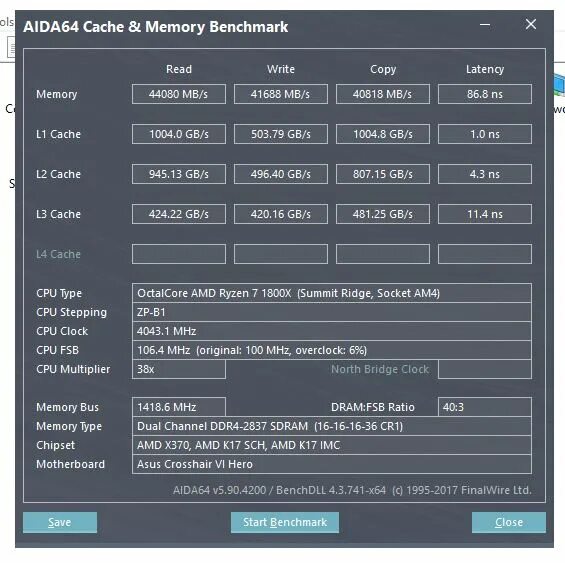The width and height of the screenshot is (565, 563).
Task: Select the Memory Copy value 40818 MB/s
Action: (x=383, y=94)
